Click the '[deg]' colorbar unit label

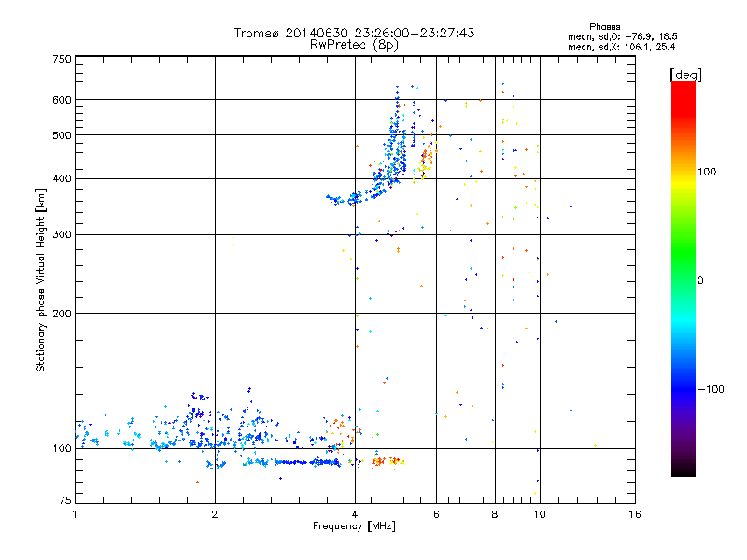coord(685,75)
